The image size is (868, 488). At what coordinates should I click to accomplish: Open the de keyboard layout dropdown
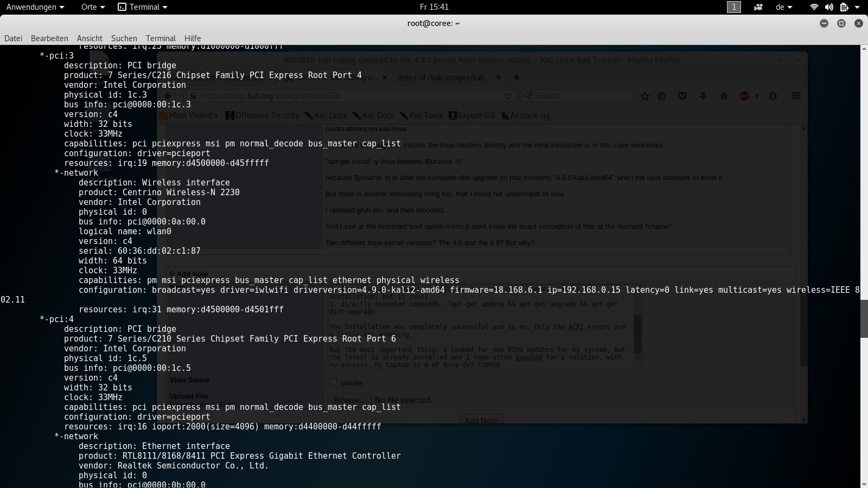coord(784,7)
